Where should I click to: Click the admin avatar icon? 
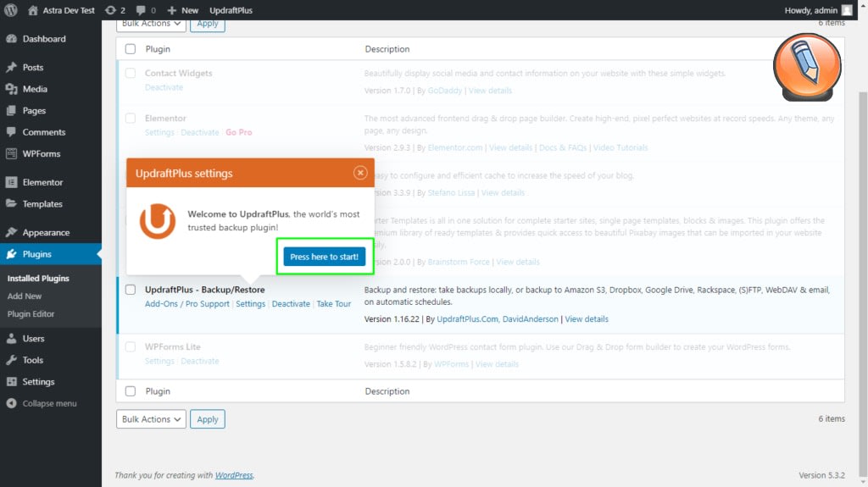tap(847, 10)
